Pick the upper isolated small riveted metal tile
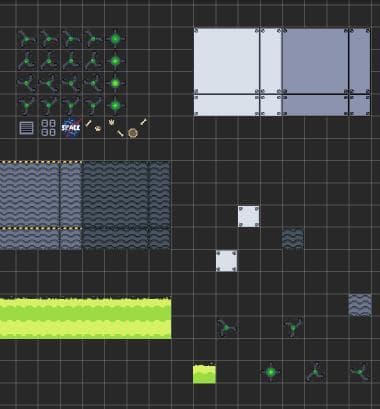380x409 pixels. coord(249,216)
